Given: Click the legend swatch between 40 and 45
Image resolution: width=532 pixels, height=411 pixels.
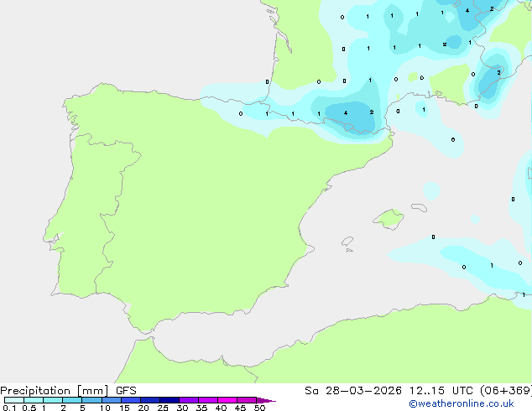Looking at the screenshot, I should point(227,400).
